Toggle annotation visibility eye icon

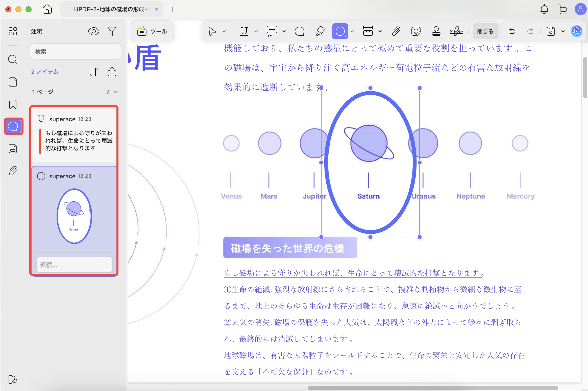[x=93, y=31]
